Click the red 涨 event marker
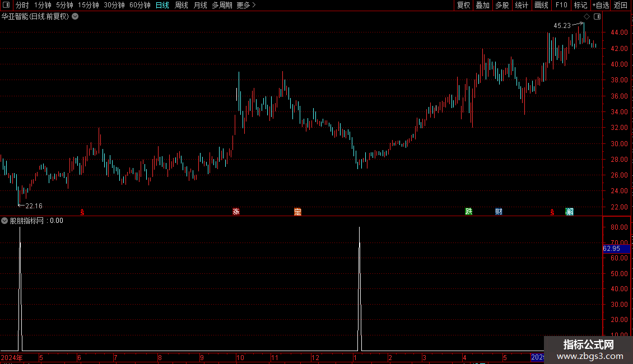This screenshot has width=633, height=364. coord(236,212)
